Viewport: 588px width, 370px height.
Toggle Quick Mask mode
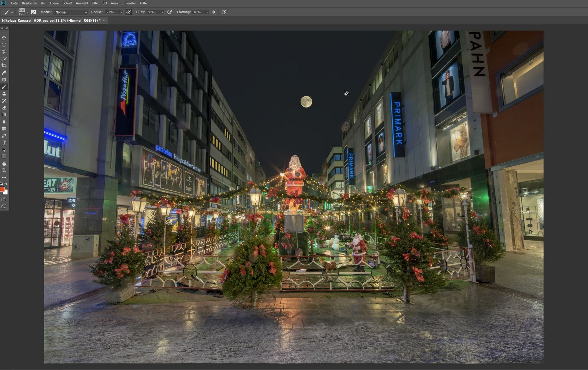pyautogui.click(x=4, y=199)
